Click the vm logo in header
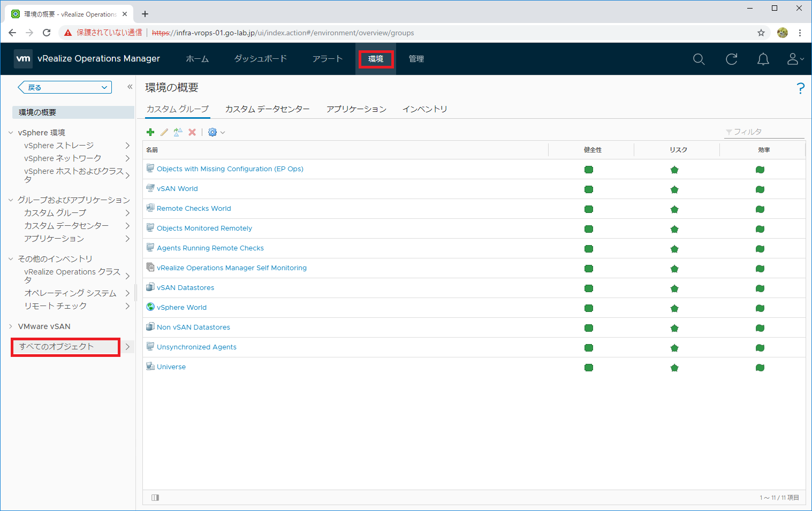This screenshot has height=511, width=812. 23,59
